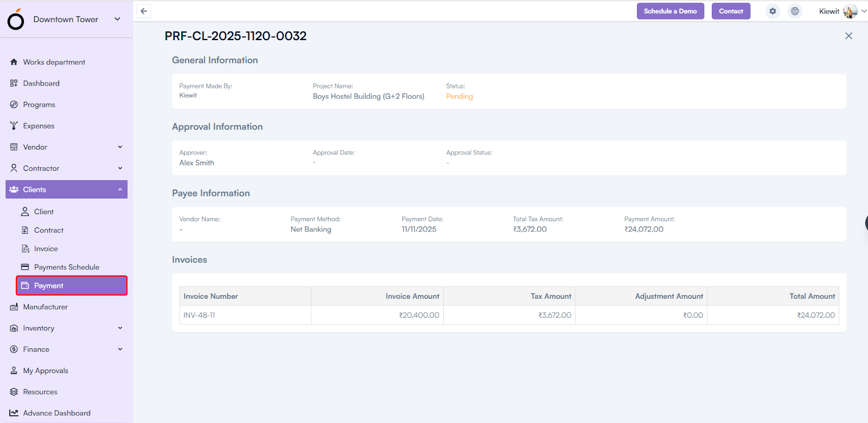Click the Resources menu label
Screen dimensions: 868x423
tap(40, 392)
